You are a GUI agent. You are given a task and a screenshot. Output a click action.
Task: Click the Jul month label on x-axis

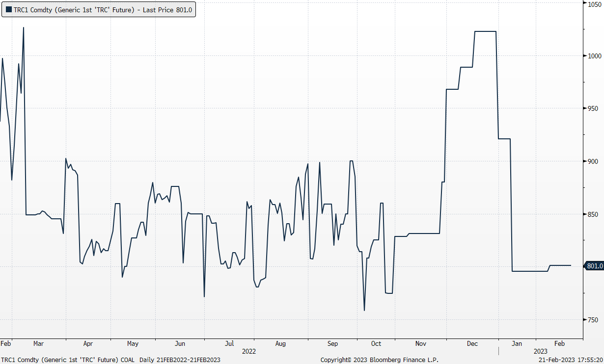click(229, 343)
